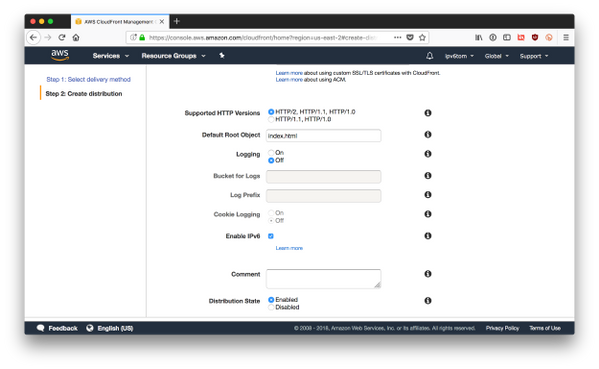Open Learn more link under Enable IPv6
599x369 pixels.
289,248
